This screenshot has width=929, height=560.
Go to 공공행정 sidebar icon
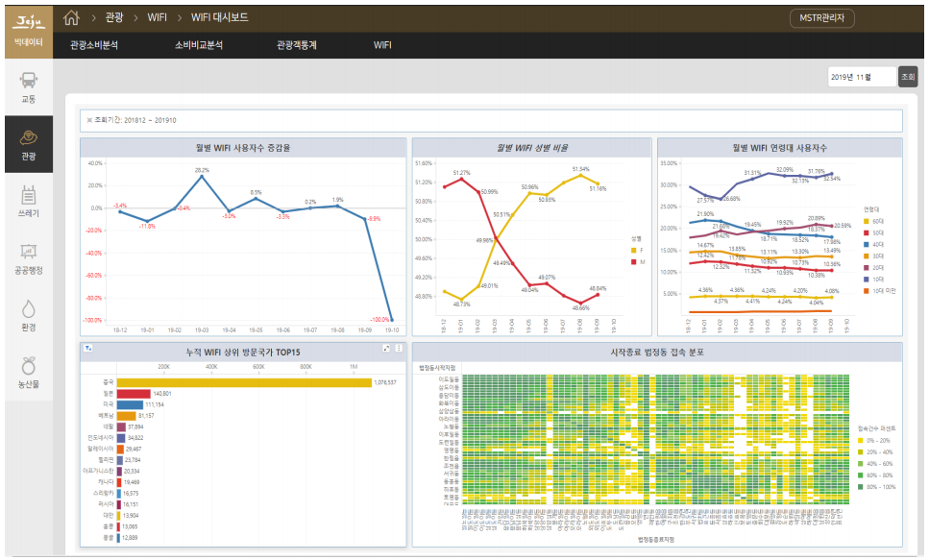tap(28, 257)
